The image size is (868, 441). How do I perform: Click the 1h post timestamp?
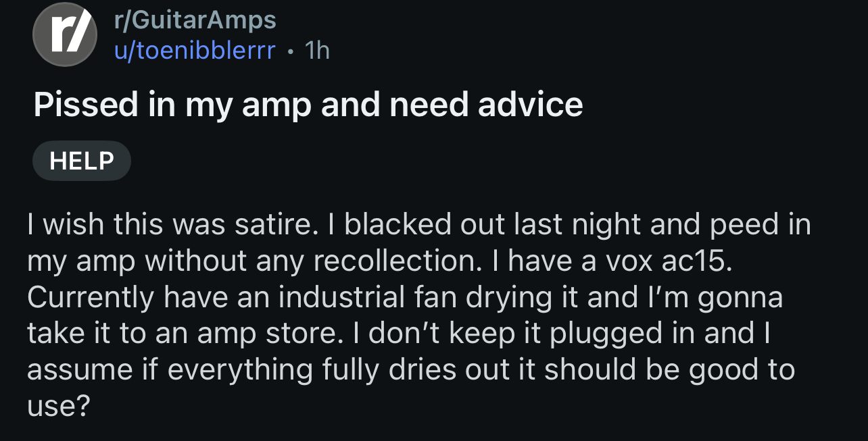(x=316, y=50)
